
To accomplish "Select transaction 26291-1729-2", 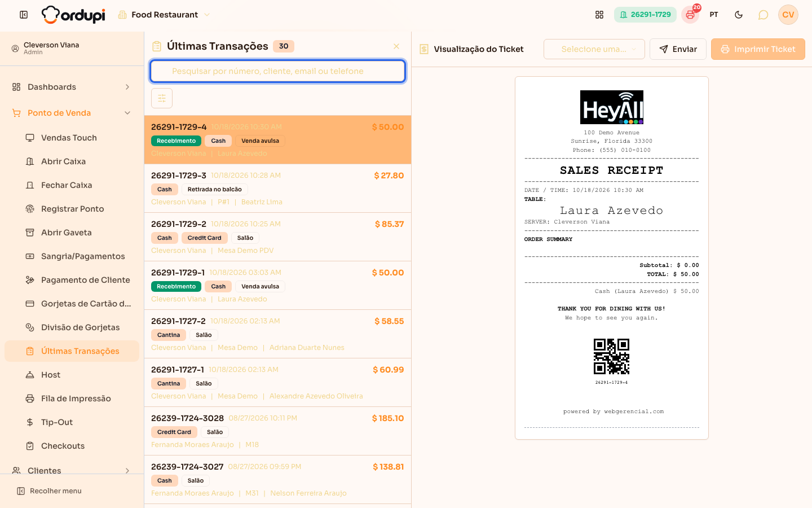I will tap(277, 237).
